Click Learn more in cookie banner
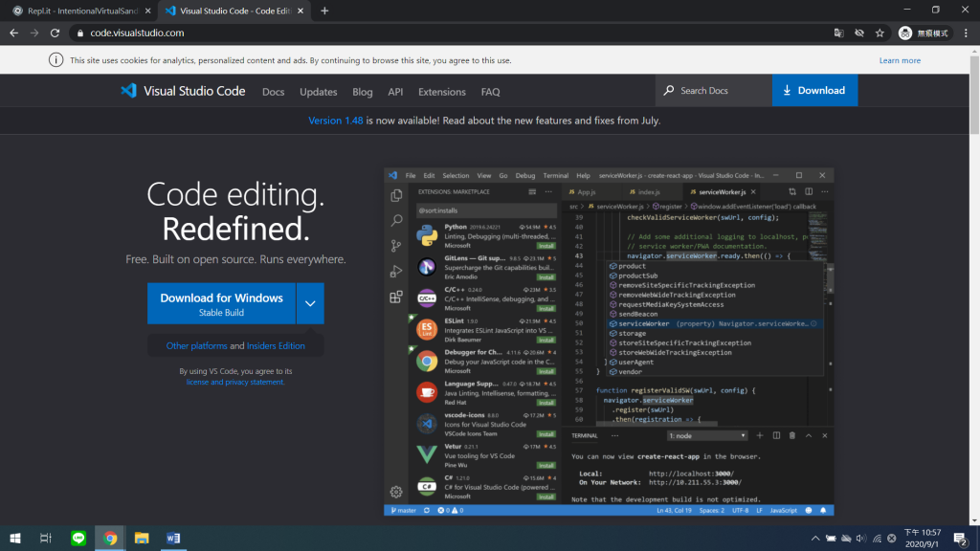 tap(900, 60)
